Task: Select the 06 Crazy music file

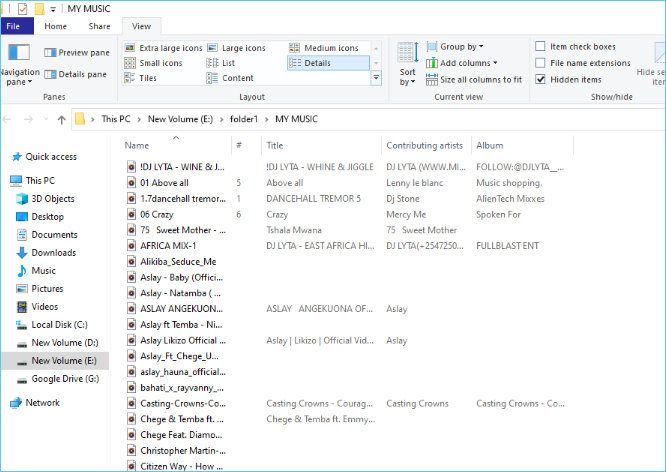Action: click(x=158, y=214)
